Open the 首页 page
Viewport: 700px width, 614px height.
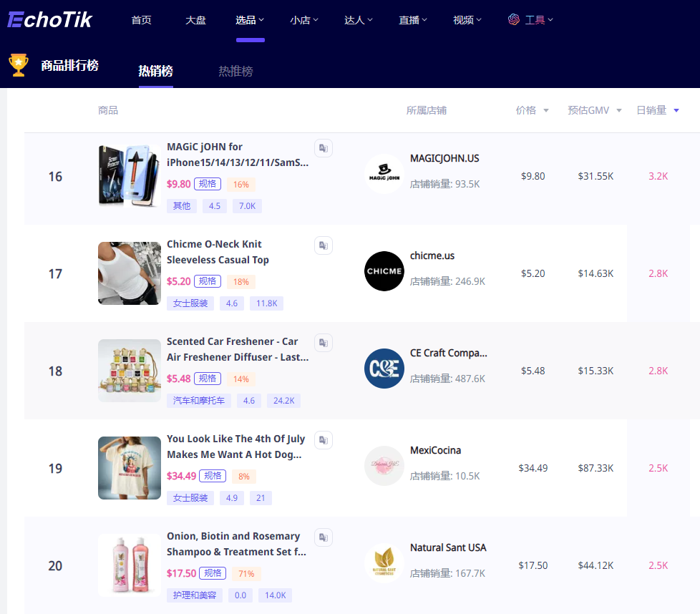[141, 19]
